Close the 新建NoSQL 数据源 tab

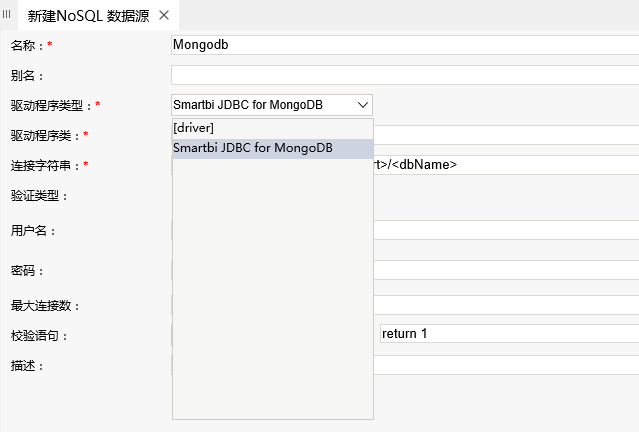click(164, 15)
